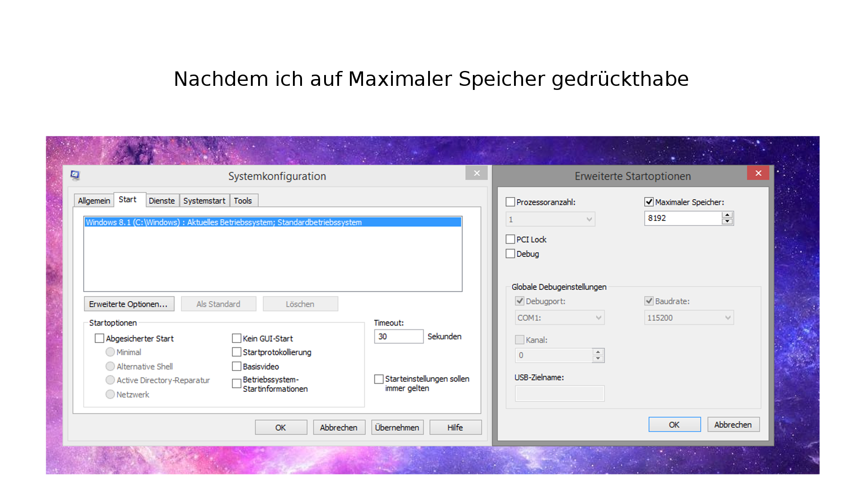
Task: Select Active Directory-Reparatur radio option
Action: [110, 380]
